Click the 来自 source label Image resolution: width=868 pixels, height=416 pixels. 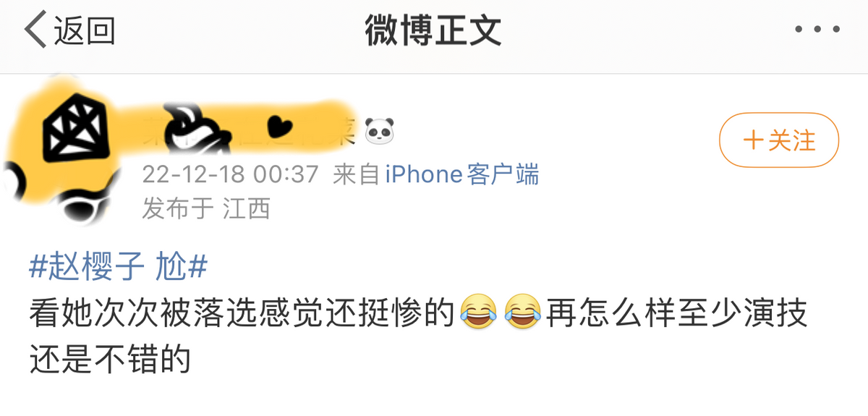357,175
